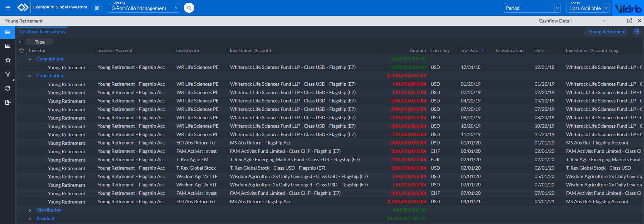Open the Period dropdown
The height and width of the screenshot is (224, 644).
click(532, 8)
